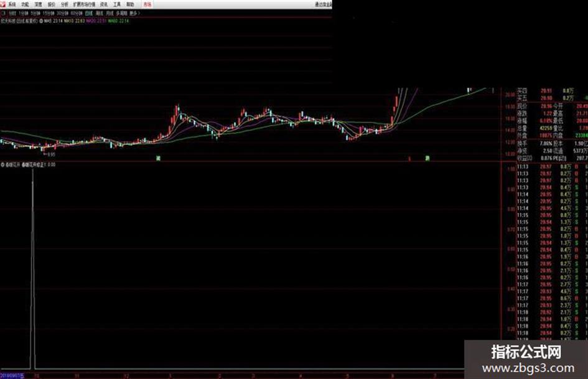Open the 分析 menu
The width and height of the screenshot is (588, 379).
click(x=65, y=4)
